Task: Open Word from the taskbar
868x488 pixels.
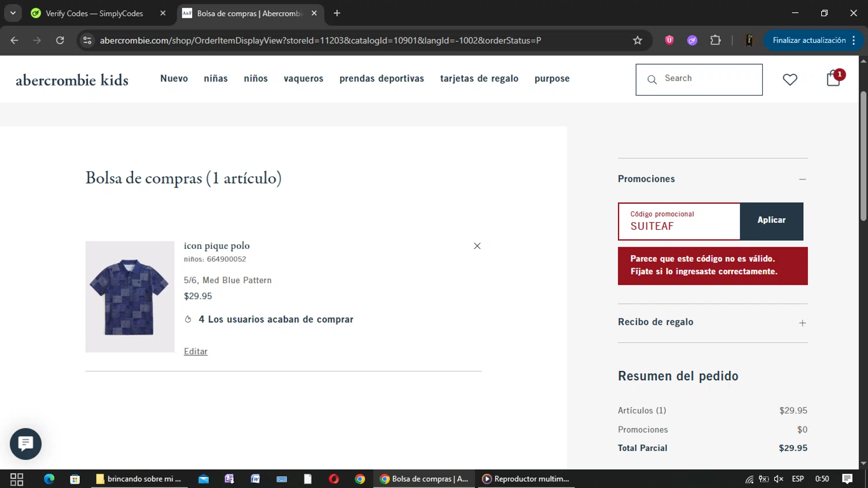Action: pos(255,479)
